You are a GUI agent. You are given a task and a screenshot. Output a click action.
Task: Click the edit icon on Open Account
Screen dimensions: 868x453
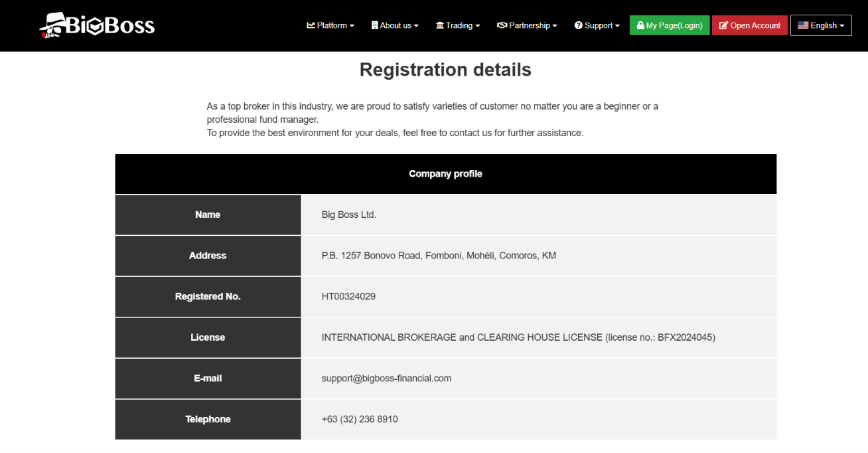pyautogui.click(x=724, y=25)
